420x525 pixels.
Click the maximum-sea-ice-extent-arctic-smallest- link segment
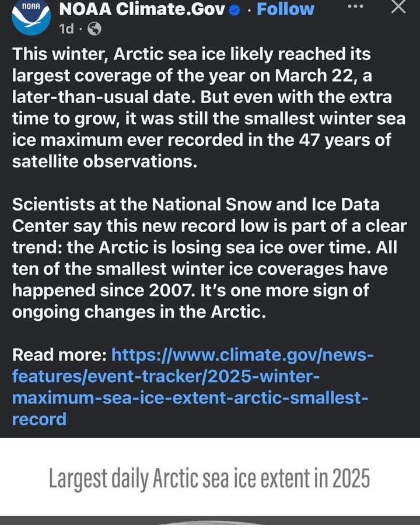point(190,398)
